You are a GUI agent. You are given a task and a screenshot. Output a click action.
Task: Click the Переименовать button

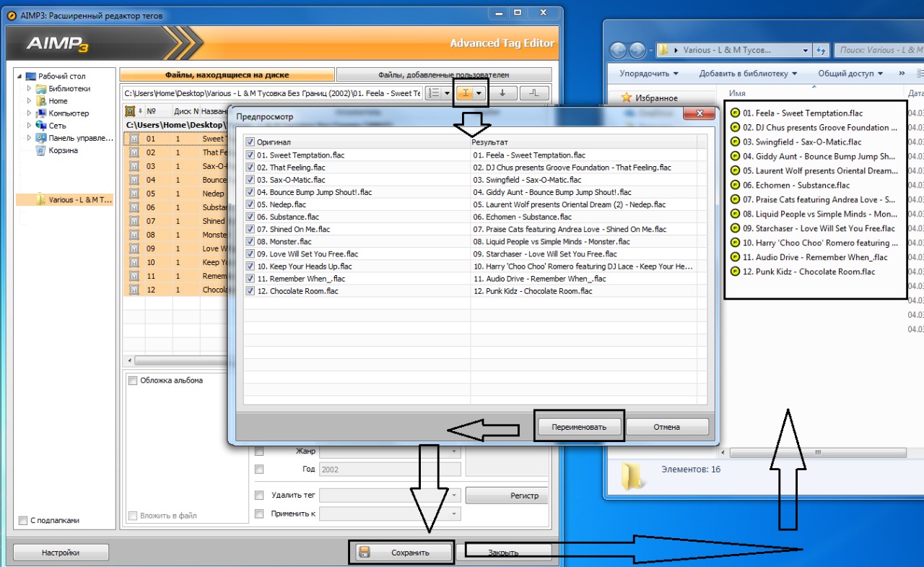pos(580,427)
